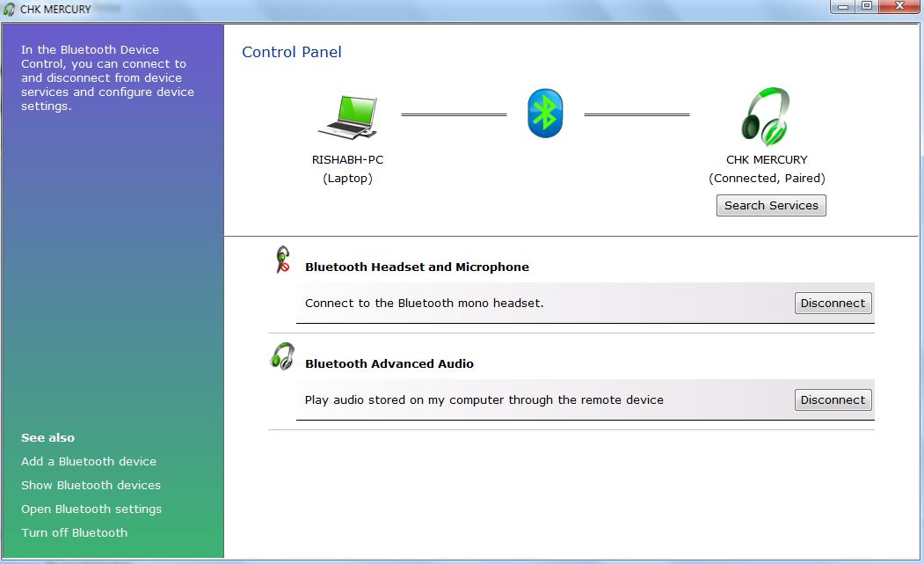Click the Bluetooth Advanced Audio headphones icon
This screenshot has width=924, height=564.
click(282, 356)
